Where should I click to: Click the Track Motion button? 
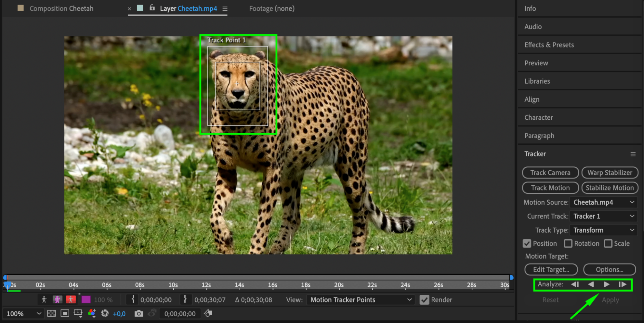(x=550, y=188)
